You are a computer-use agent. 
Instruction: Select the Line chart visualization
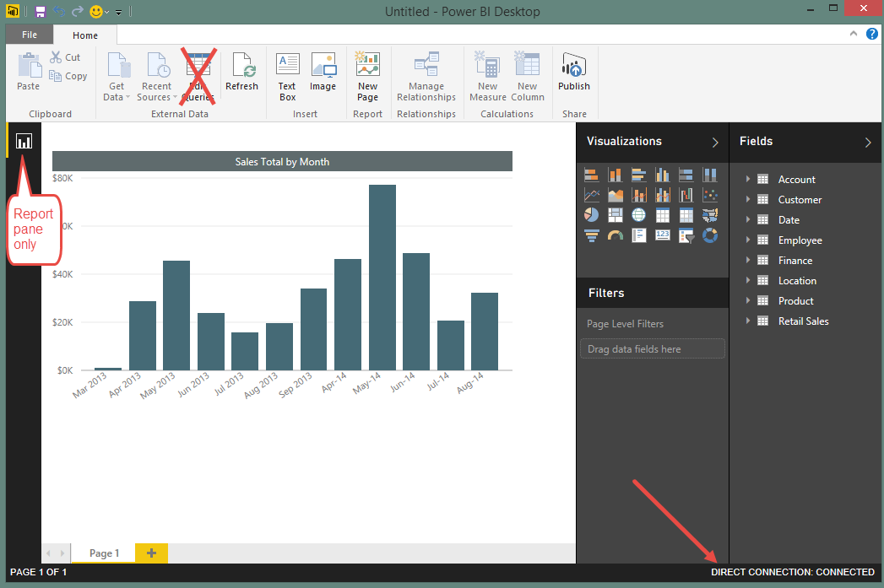591,196
